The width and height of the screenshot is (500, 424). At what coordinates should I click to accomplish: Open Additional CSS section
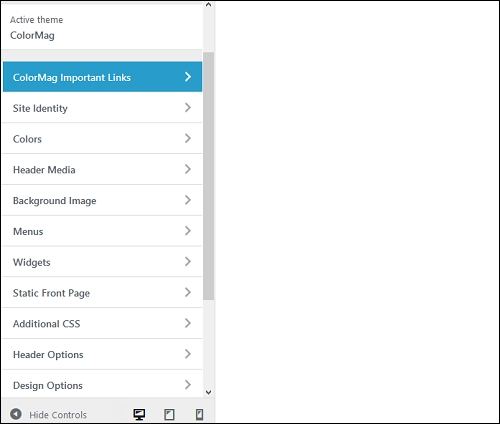[x=102, y=323]
